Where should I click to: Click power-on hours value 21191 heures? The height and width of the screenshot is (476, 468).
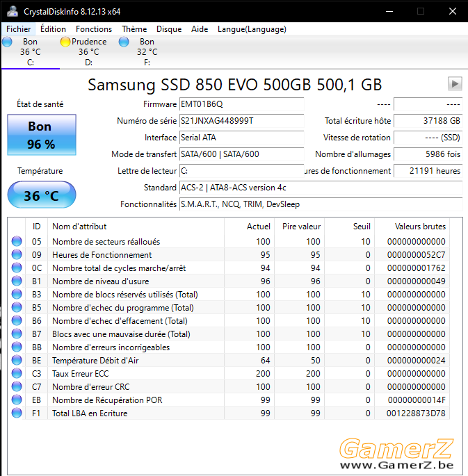coord(428,171)
